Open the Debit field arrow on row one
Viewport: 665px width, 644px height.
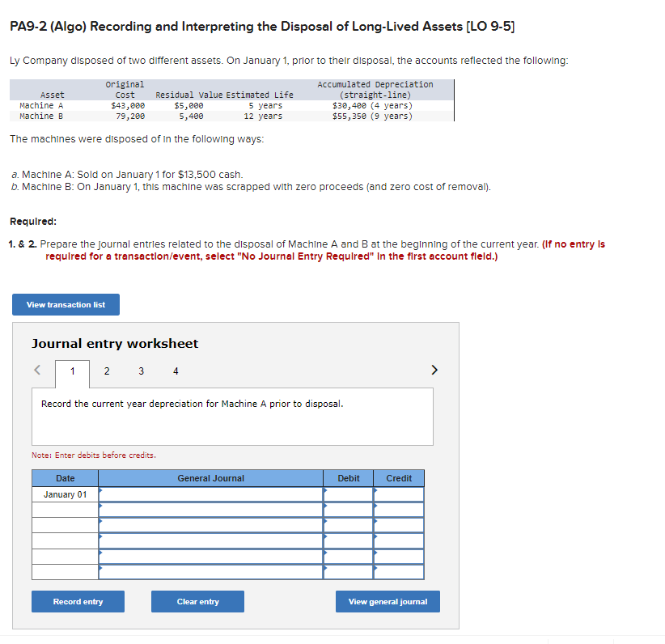pyautogui.click(x=326, y=491)
